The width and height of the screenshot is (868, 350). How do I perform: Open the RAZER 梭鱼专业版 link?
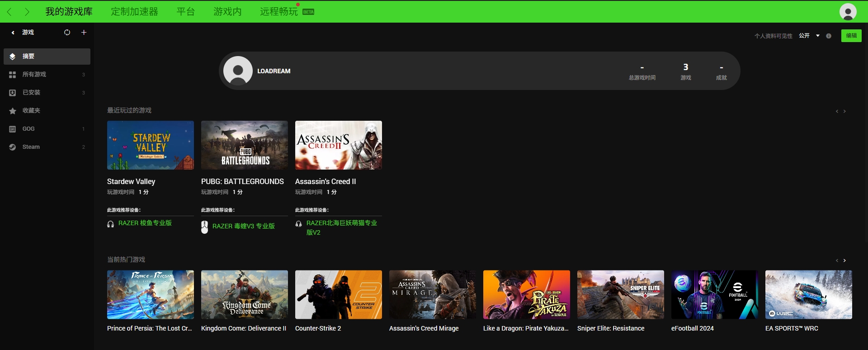tap(145, 223)
